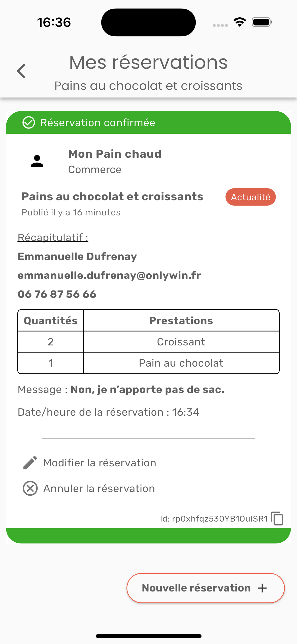Tap the Pains au chocolat et croissants title
Image resolution: width=297 pixels, height=644 pixels.
112,197
